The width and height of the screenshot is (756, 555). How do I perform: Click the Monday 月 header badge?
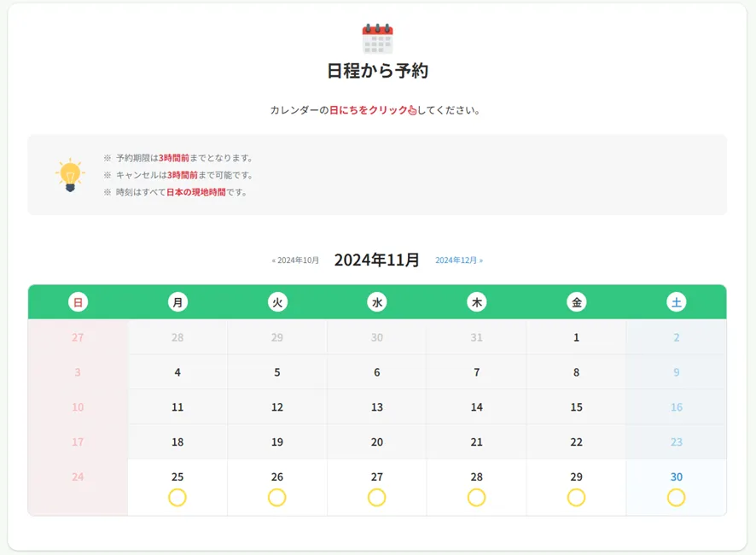(178, 302)
